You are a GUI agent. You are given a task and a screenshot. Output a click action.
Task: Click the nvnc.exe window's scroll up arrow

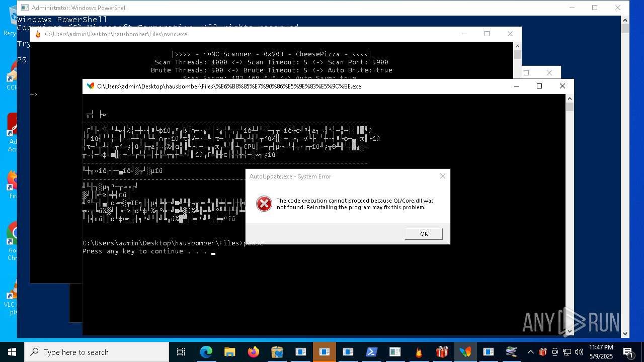[x=517, y=46]
